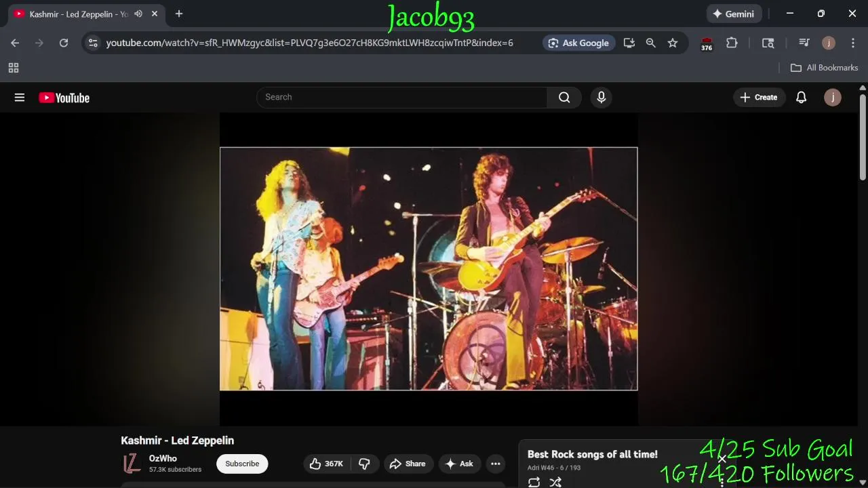The height and width of the screenshot is (488, 868).
Task: Click the Kashmir - Led Zeppelin title
Action: tap(178, 441)
